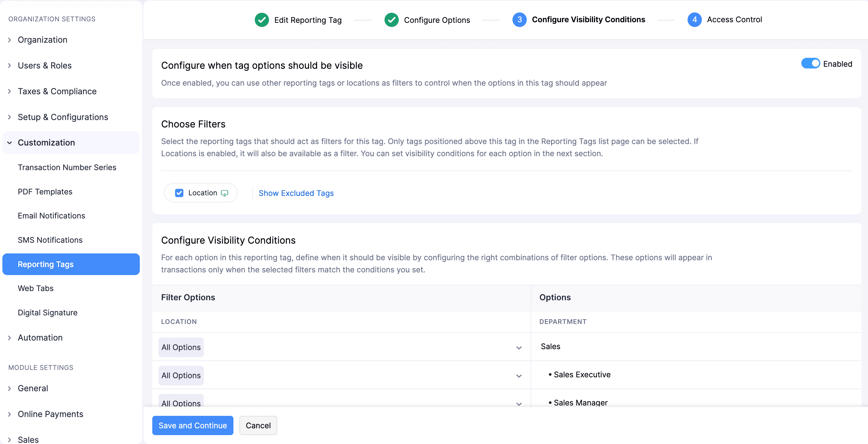Screen dimensions: 868x444
Task: Disable the Enabled visibility toggle
Action: tap(811, 63)
